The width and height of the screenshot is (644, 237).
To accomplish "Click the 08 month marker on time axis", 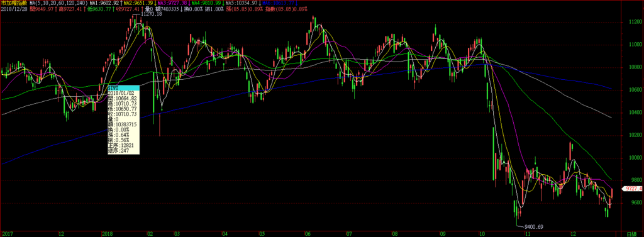I will (x=395, y=234).
